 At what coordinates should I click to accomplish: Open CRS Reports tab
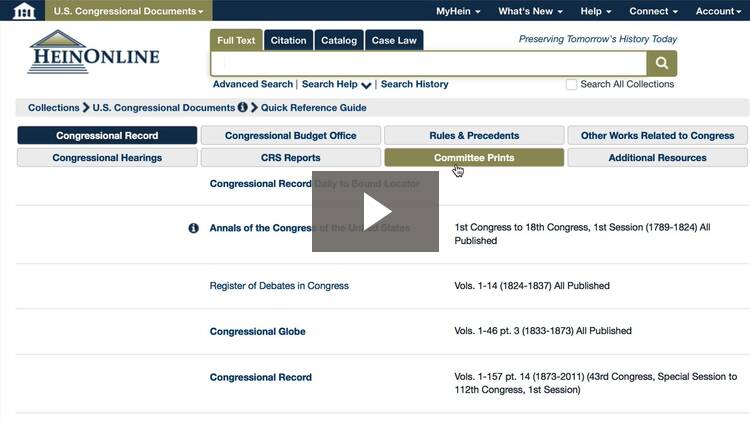pyautogui.click(x=291, y=157)
